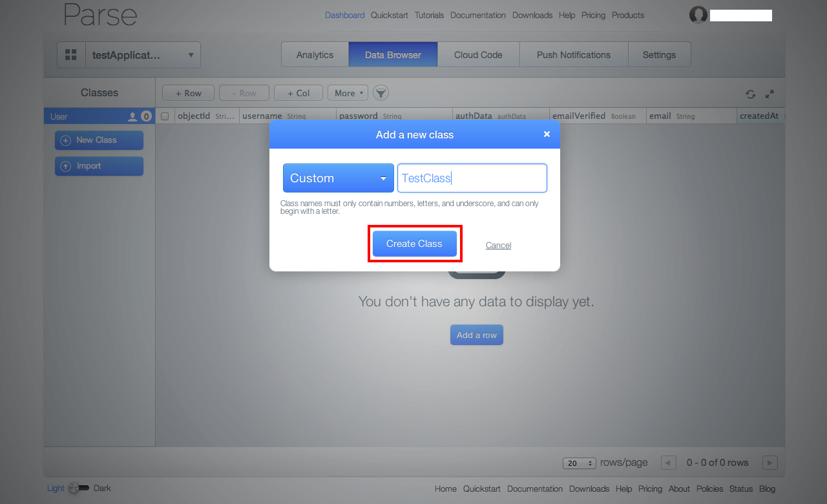827x504 pixels.
Task: Select the User class in sidebar
Action: pos(99,116)
